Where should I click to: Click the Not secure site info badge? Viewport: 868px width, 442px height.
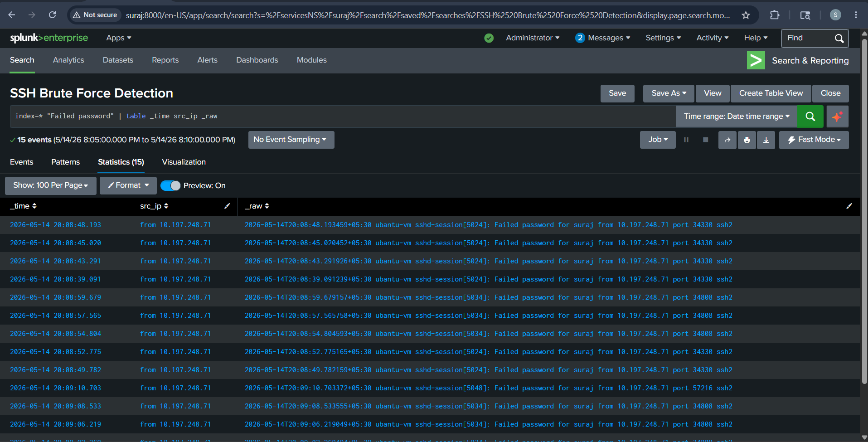point(95,15)
